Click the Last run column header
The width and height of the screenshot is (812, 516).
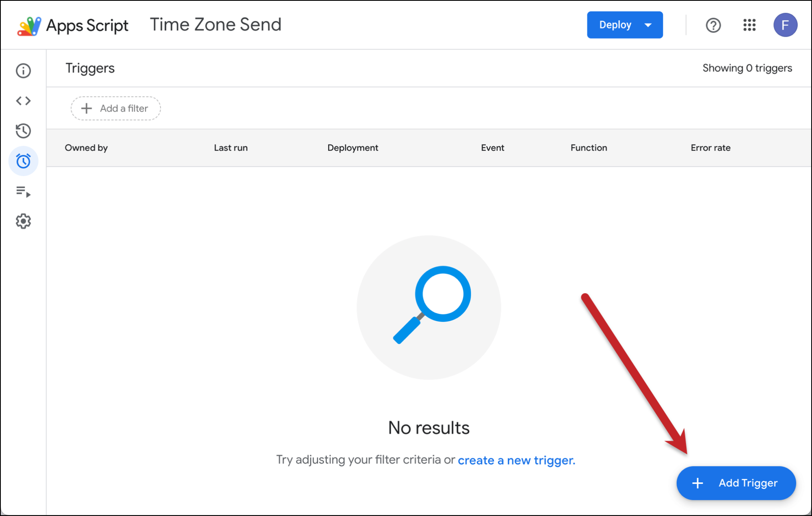point(231,148)
